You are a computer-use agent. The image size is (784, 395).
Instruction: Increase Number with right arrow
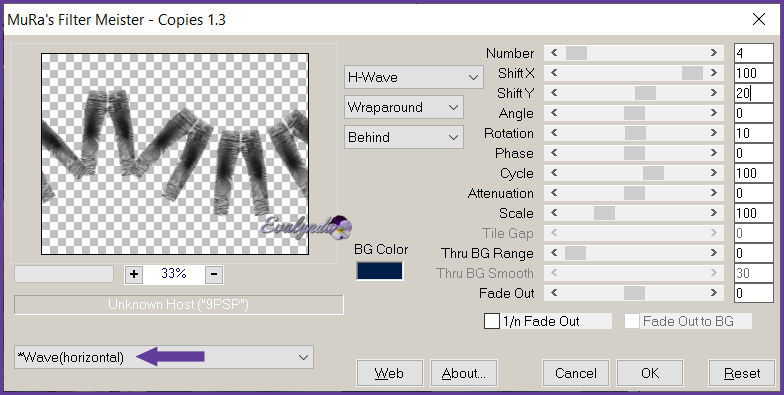pos(714,52)
